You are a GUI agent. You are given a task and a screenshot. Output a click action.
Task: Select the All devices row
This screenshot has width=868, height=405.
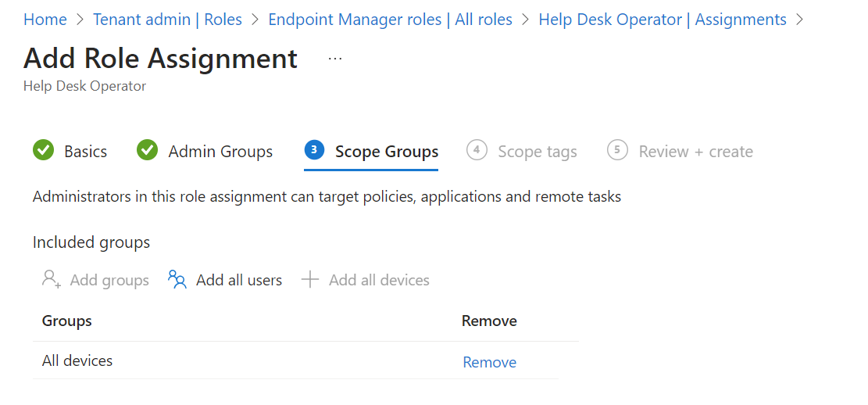point(77,360)
